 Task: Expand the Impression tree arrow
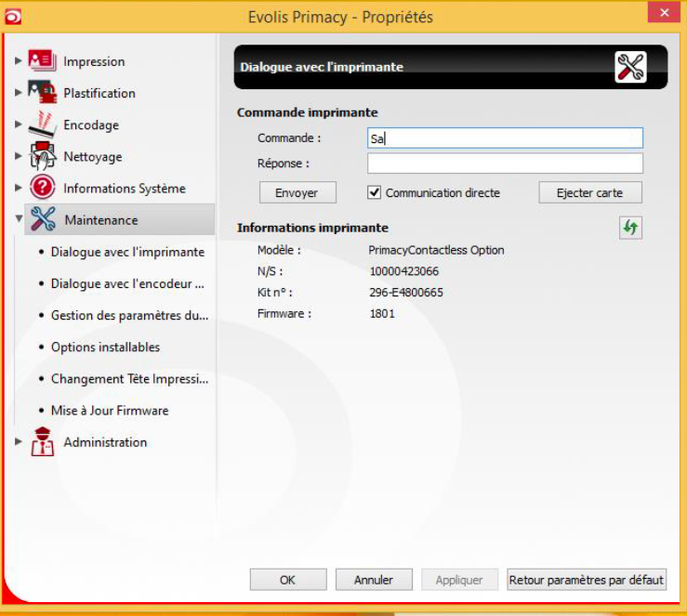click(18, 60)
